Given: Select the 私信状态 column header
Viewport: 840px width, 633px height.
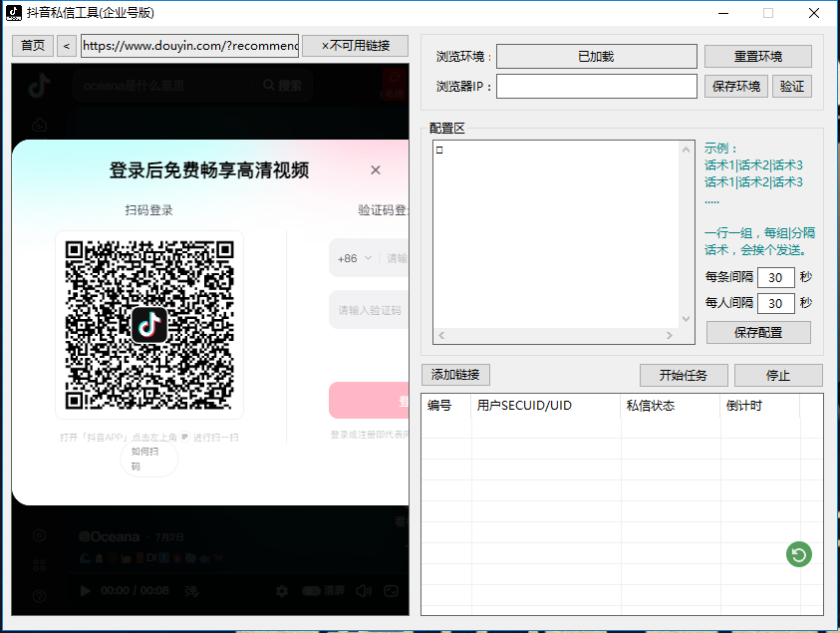Looking at the screenshot, I should coord(671,406).
